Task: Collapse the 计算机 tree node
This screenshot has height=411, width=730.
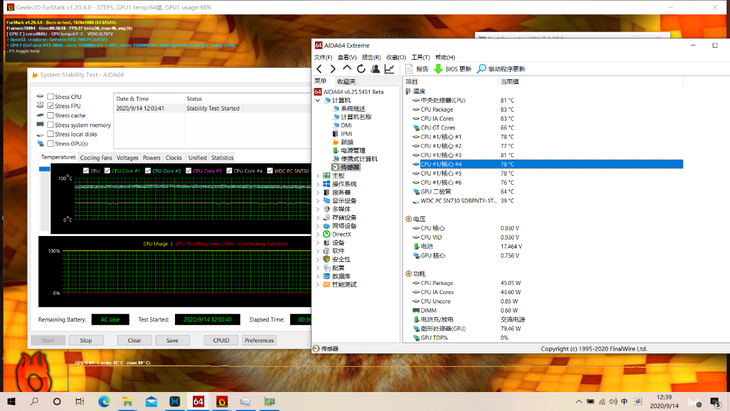Action: 319,100
